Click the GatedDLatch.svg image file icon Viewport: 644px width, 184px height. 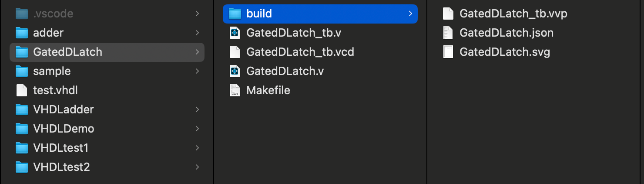click(448, 52)
